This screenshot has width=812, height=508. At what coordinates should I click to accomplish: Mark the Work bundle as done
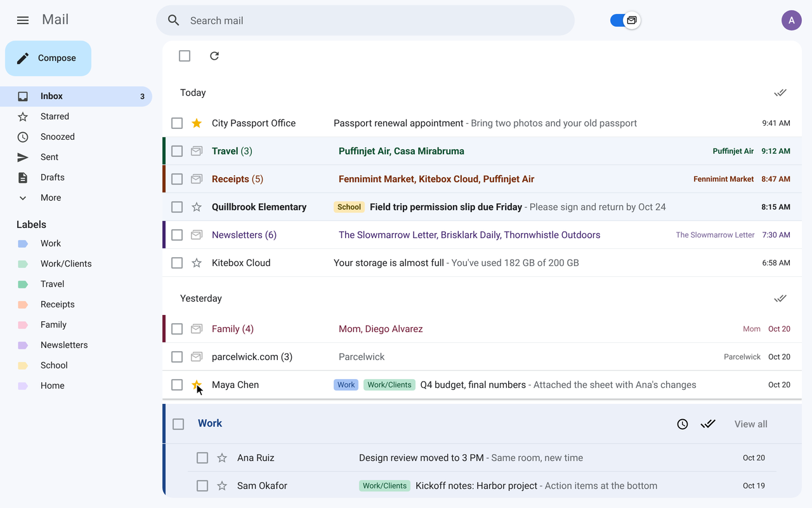point(708,424)
